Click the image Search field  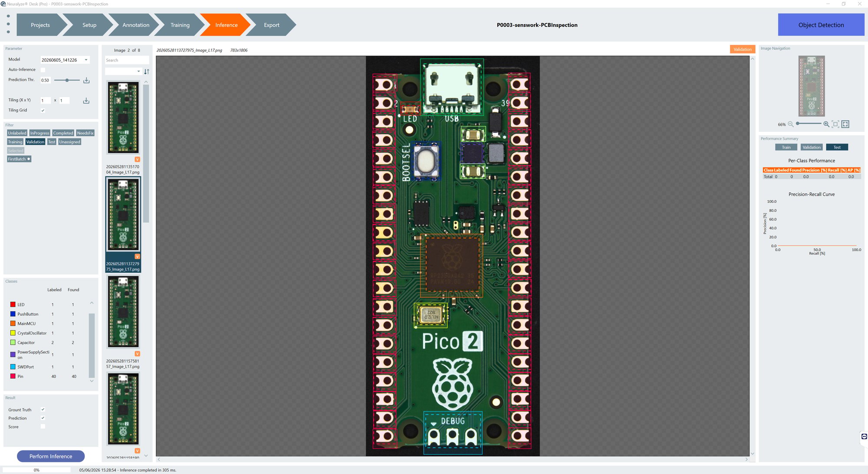pyautogui.click(x=127, y=60)
